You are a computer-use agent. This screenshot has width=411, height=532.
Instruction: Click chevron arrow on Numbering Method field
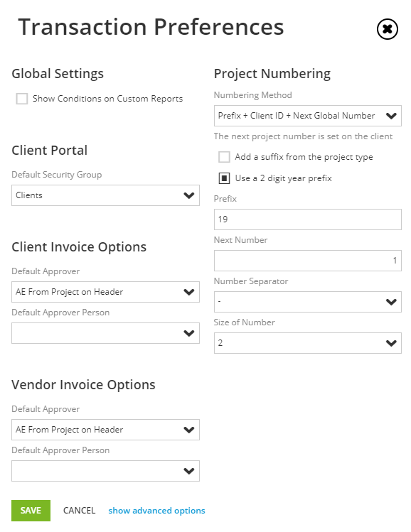(x=391, y=116)
